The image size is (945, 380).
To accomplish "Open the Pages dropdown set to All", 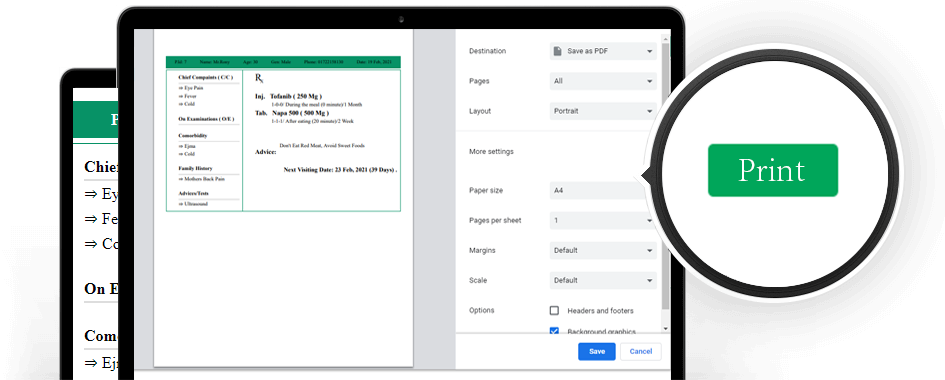I will (603, 81).
